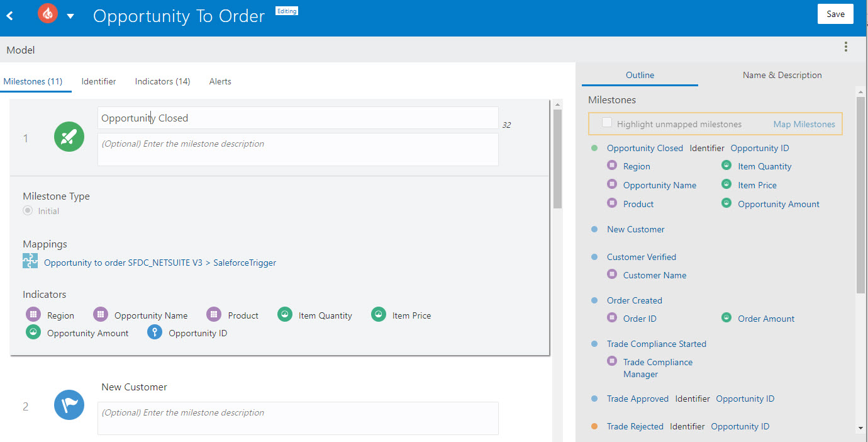The height and width of the screenshot is (442, 868).
Task: Click the puzzle integration mapping icon
Action: [x=30, y=261]
